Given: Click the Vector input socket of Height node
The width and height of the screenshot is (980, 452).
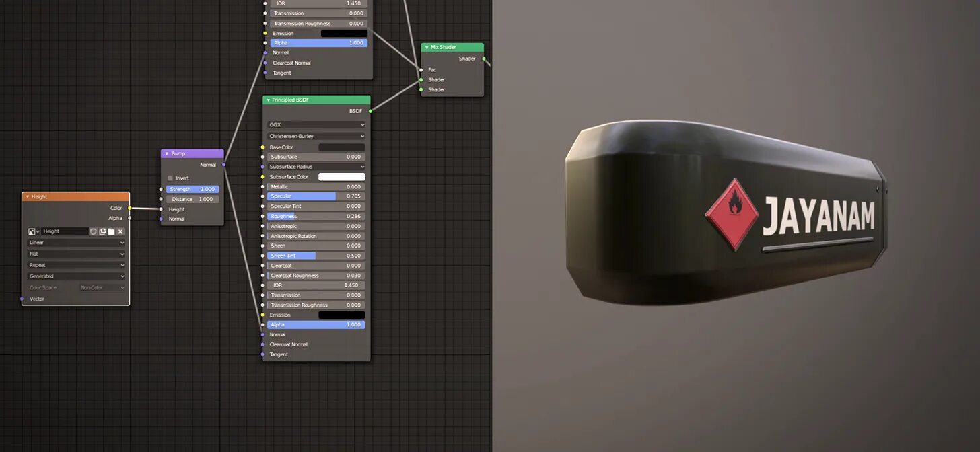Looking at the screenshot, I should click(22, 299).
